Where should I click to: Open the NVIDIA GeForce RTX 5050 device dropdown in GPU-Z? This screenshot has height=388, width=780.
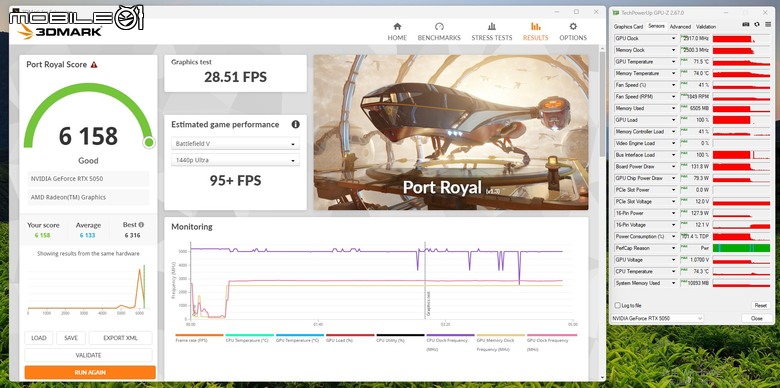657,318
